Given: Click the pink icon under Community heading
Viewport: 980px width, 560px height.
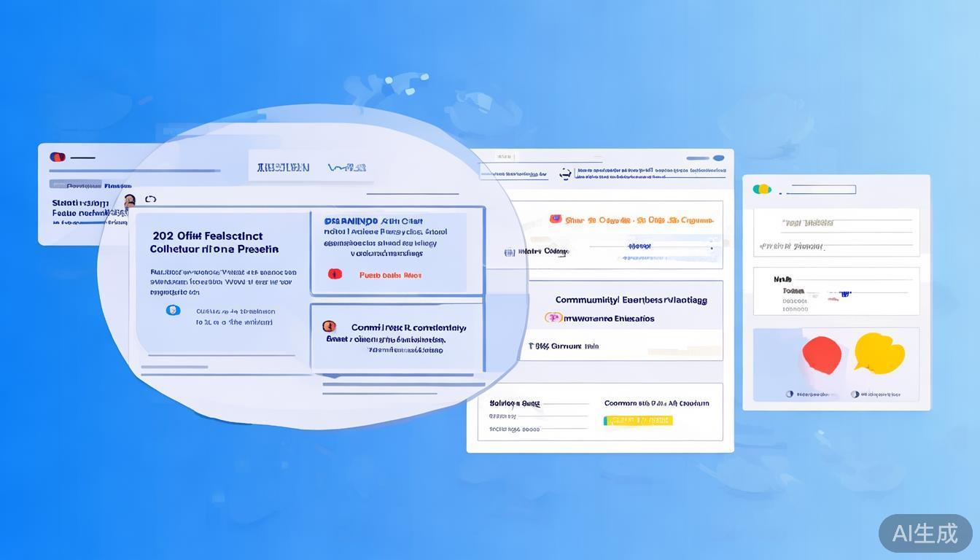Looking at the screenshot, I should [553, 318].
